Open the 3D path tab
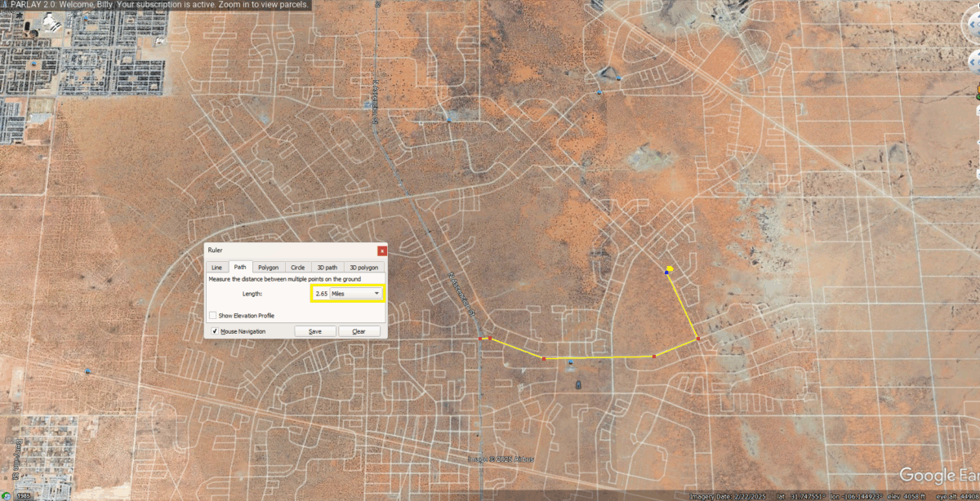The width and height of the screenshot is (980, 501). pyautogui.click(x=327, y=267)
